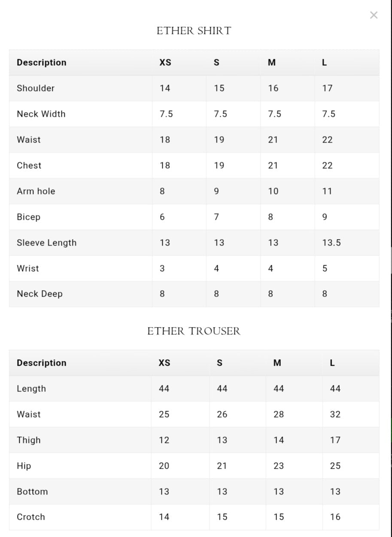This screenshot has width=392, height=537.
Task: Click the Description header in shirt table
Action: pyautogui.click(x=42, y=62)
